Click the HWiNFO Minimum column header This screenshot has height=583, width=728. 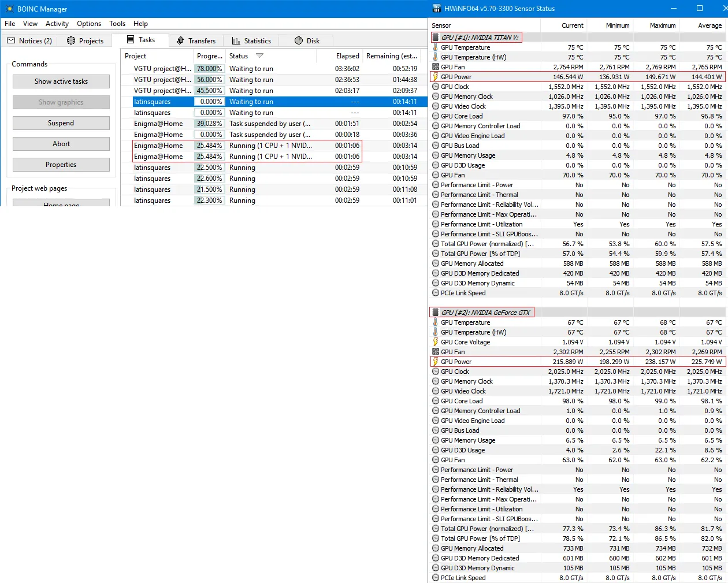click(x=610, y=25)
